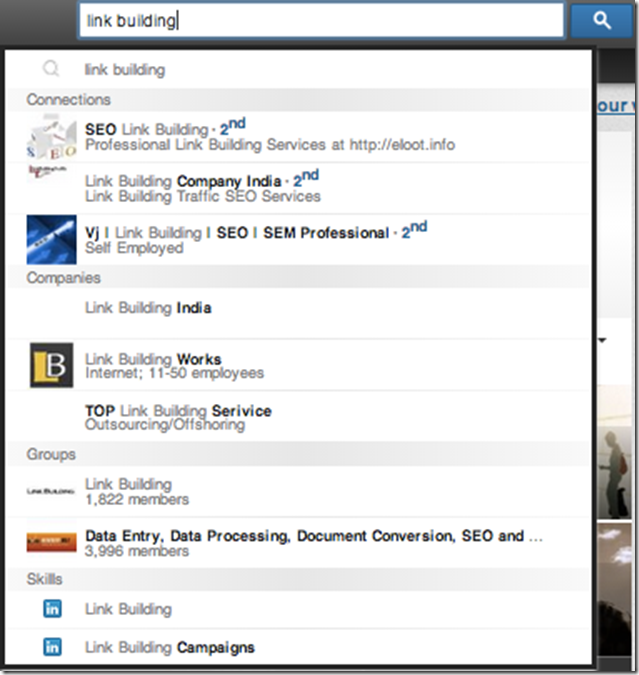
Task: Open TOP Link Building Serivice company
Action: click(x=298, y=417)
